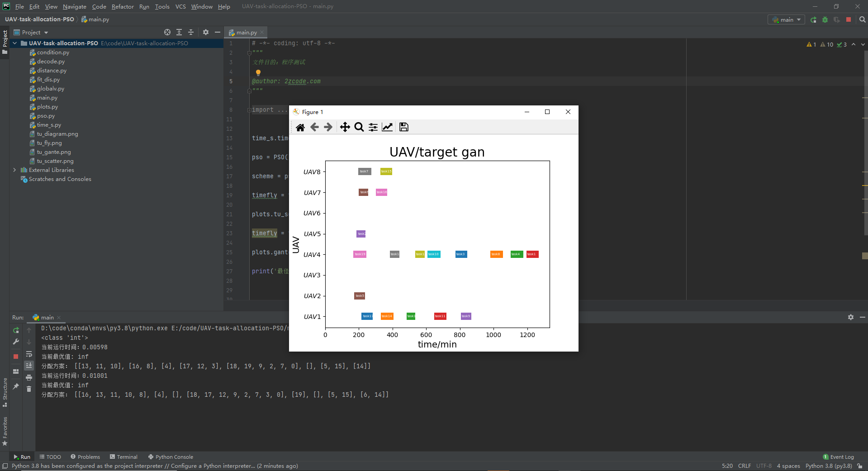The image size is (868, 471).
Task: Open the Favorites side tool window
Action: coord(5,431)
